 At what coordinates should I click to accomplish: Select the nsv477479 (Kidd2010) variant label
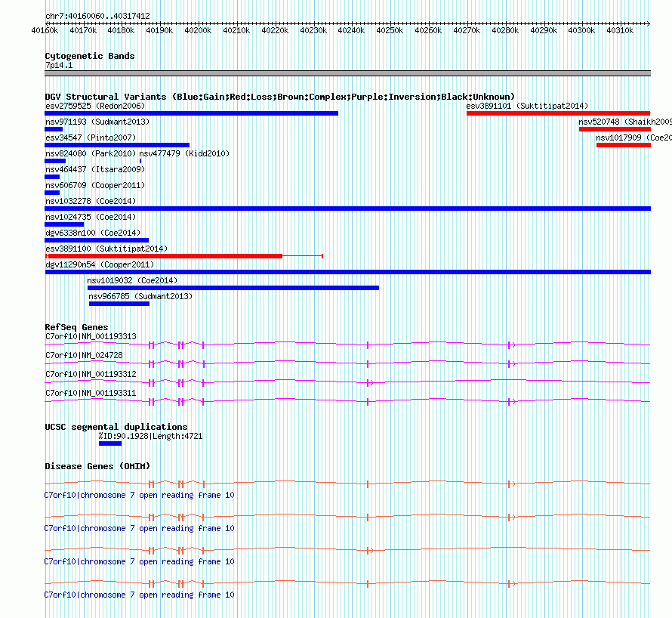[x=184, y=153]
